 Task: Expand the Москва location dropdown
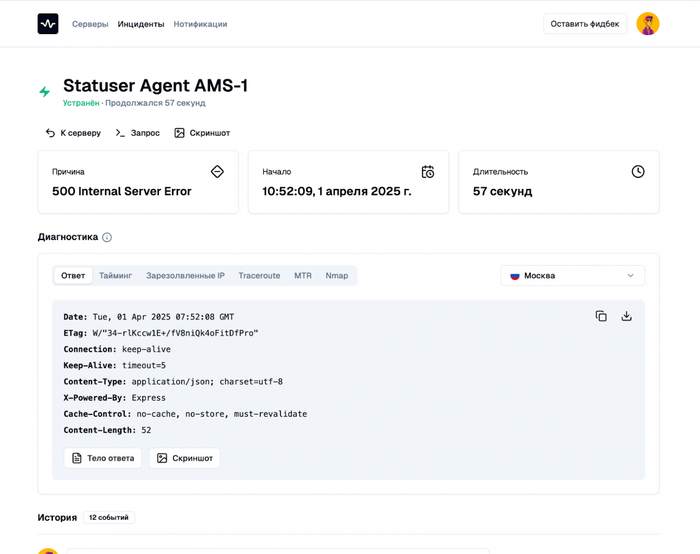click(572, 276)
